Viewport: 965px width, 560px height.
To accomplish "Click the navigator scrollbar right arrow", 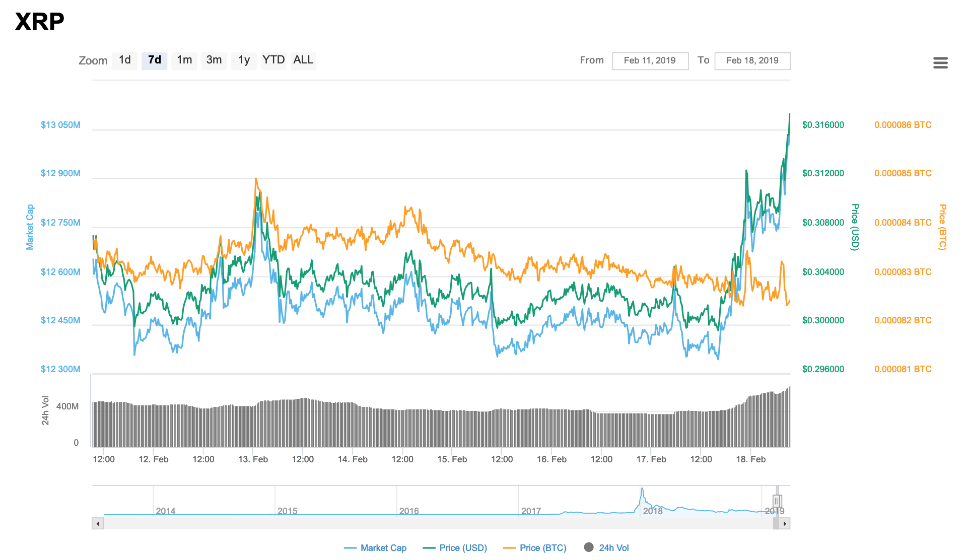I will (785, 524).
